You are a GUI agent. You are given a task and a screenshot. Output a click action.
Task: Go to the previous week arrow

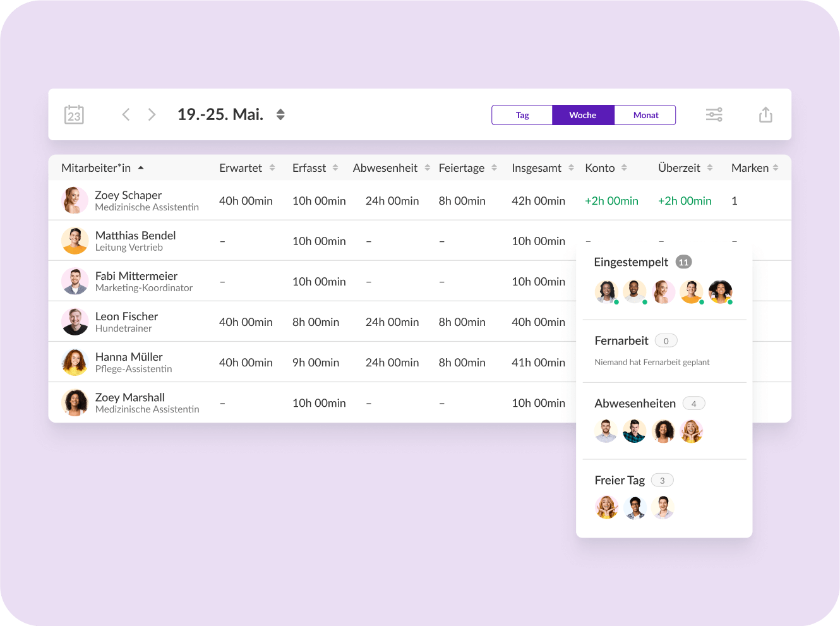126,114
